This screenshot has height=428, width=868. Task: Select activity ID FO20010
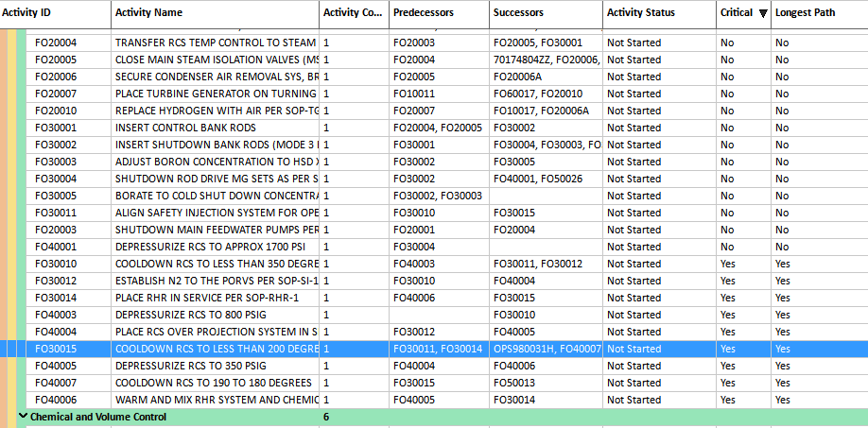56,111
